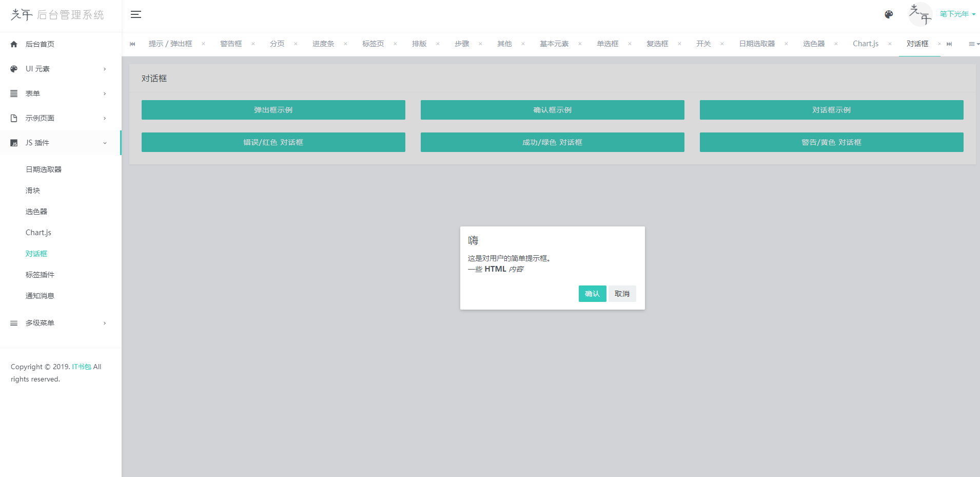The height and width of the screenshot is (477, 980).
Task: Switch to the 单选框 tab
Action: [607, 44]
